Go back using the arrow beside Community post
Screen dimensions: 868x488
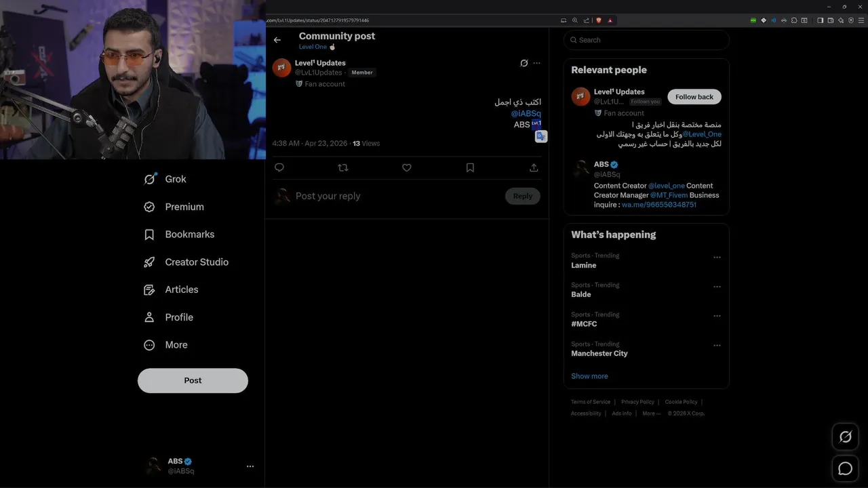coord(277,40)
